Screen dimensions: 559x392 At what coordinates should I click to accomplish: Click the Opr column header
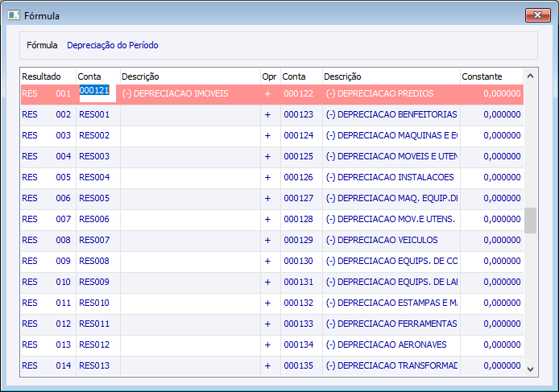269,76
